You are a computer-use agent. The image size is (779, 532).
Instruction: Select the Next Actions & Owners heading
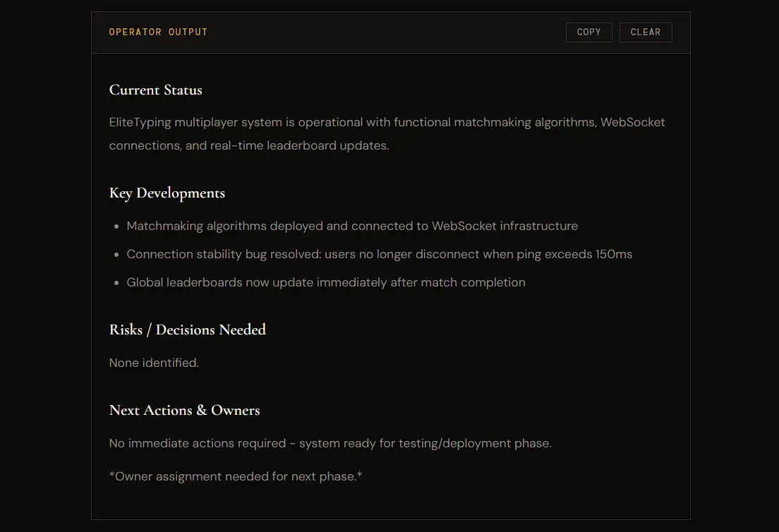click(x=184, y=411)
